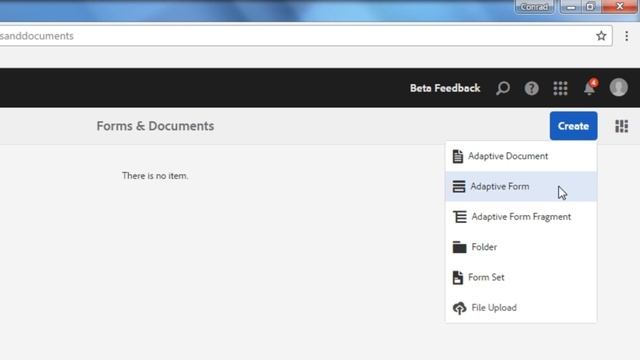This screenshot has width=640, height=360.
Task: Bookmark page with the star icon
Action: click(601, 36)
